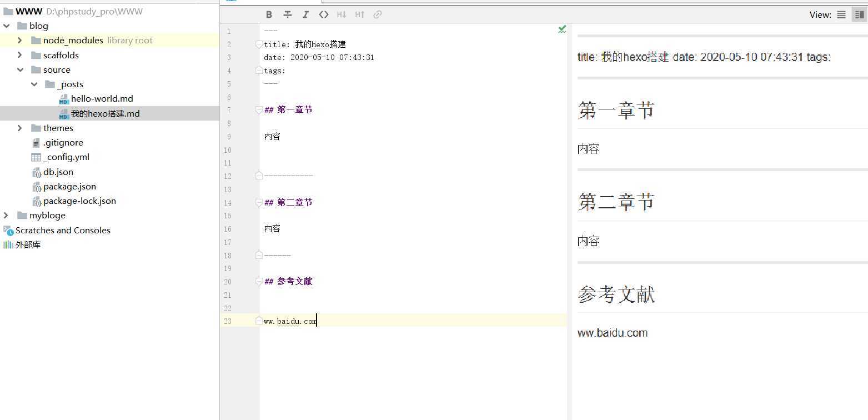Expand the themes folder
868x420 pixels.
tap(20, 128)
